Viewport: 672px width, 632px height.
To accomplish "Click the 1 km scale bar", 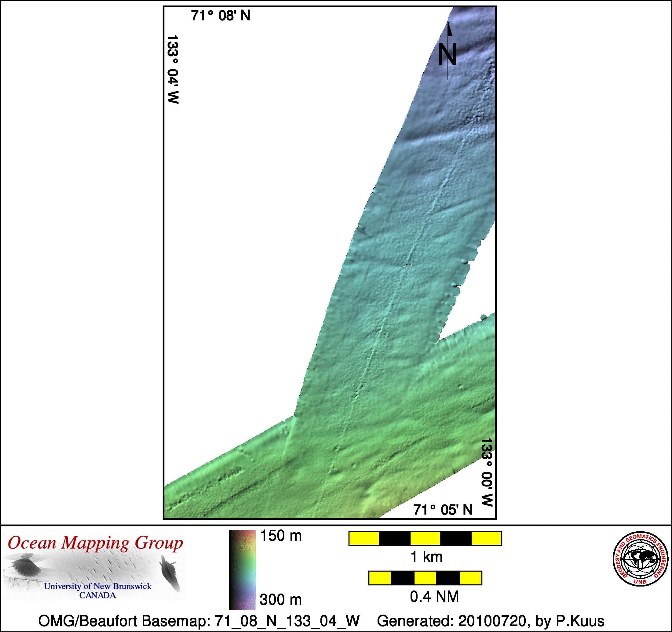I will (x=425, y=538).
